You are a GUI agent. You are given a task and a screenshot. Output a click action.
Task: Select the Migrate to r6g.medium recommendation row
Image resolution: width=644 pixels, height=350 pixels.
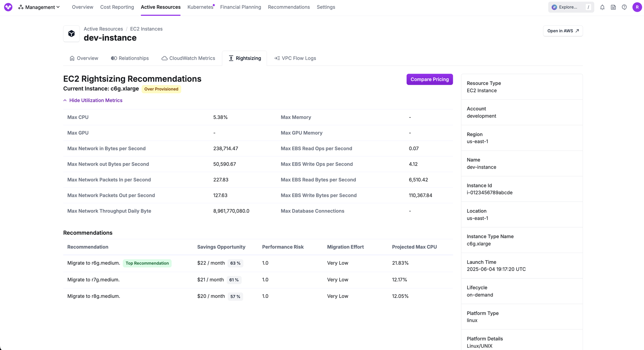[94, 263]
